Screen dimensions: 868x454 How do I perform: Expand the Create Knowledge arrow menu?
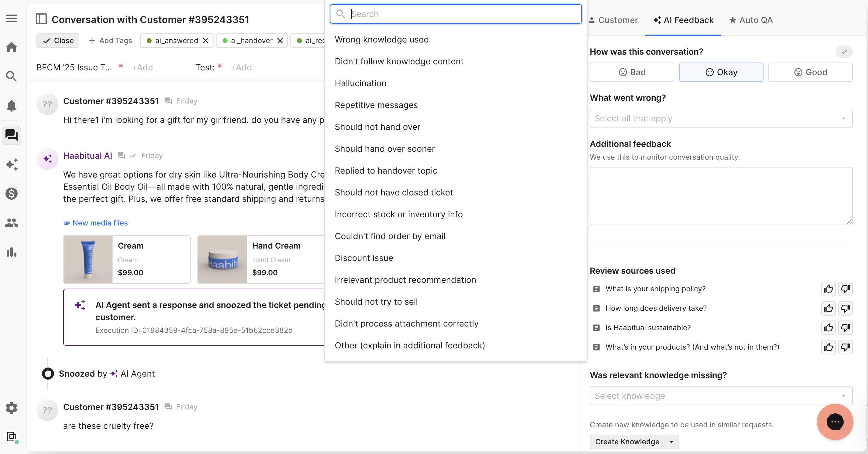[x=672, y=442]
